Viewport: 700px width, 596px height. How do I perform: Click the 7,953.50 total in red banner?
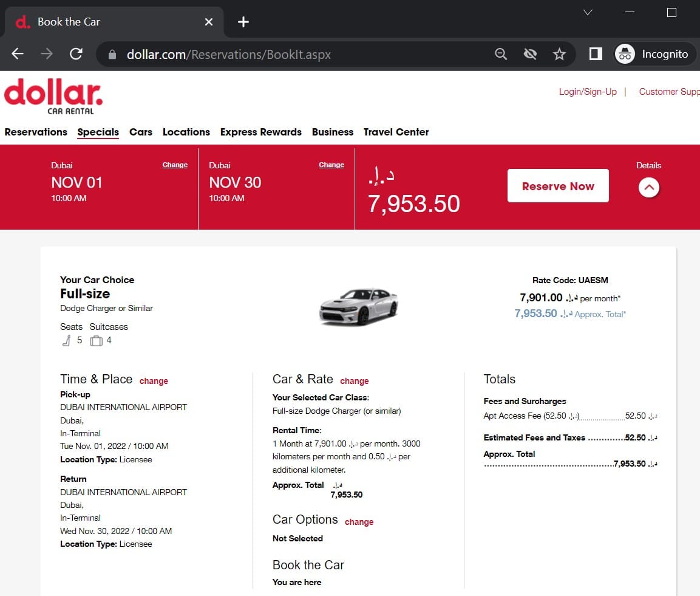pos(413,204)
